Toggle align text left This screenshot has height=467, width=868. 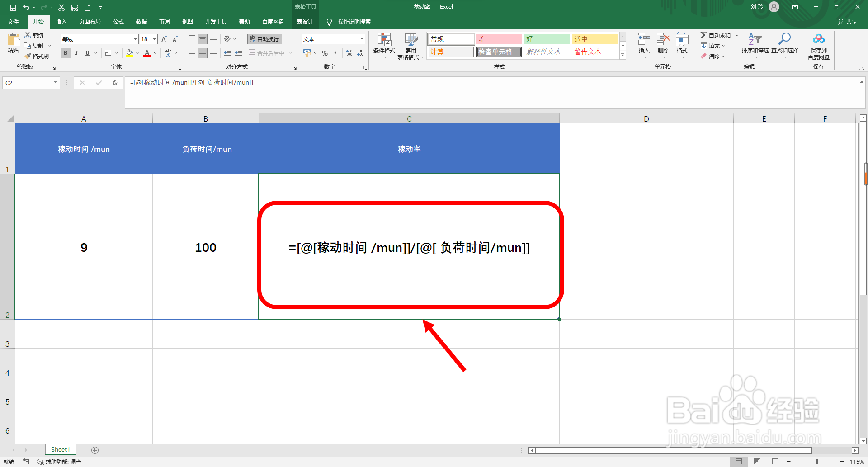[x=192, y=53]
